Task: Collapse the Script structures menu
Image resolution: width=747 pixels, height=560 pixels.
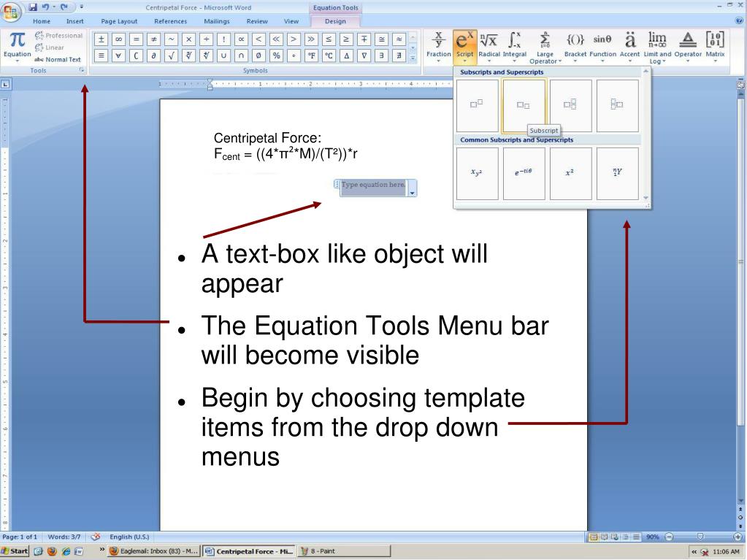Action: pos(464,47)
